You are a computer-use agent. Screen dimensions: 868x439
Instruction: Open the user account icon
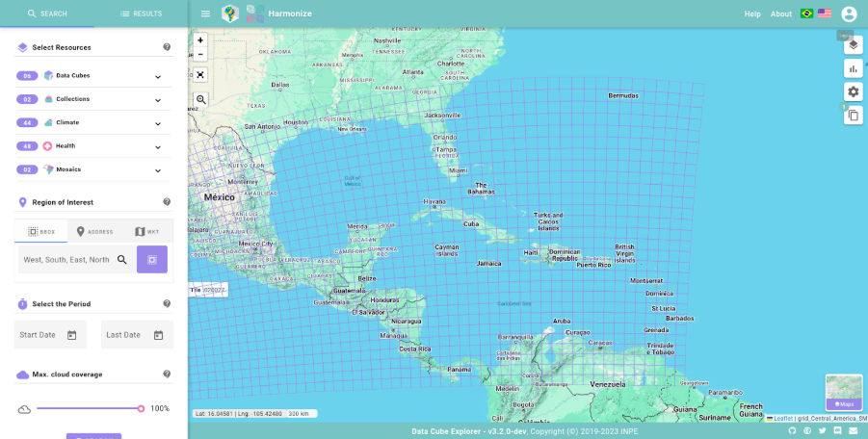pyautogui.click(x=849, y=13)
